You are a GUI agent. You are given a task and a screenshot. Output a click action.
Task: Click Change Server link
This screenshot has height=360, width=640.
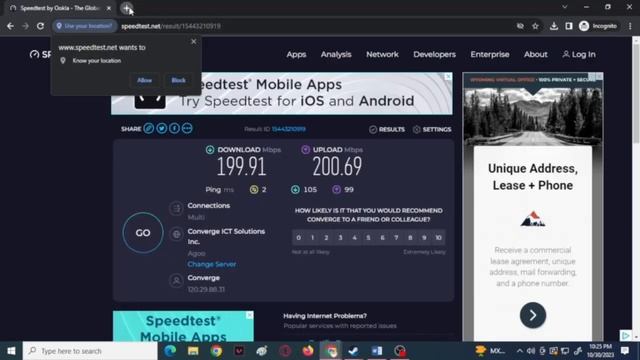pyautogui.click(x=211, y=264)
